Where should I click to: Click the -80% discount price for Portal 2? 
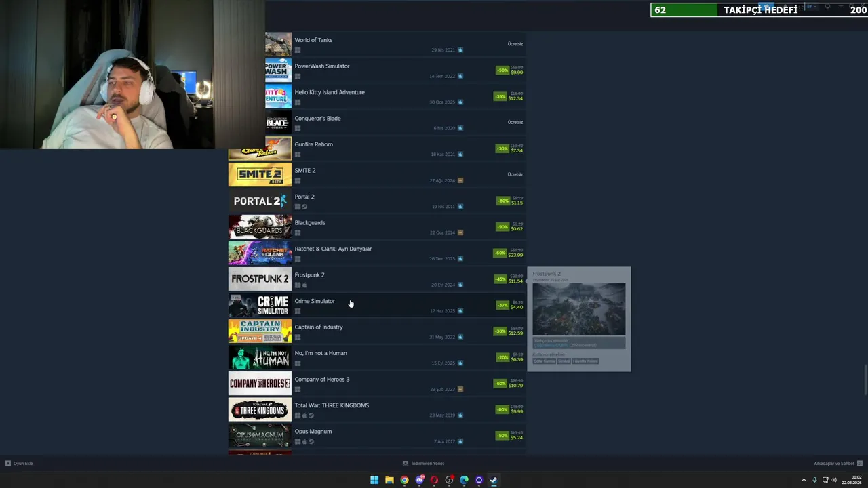tap(510, 201)
